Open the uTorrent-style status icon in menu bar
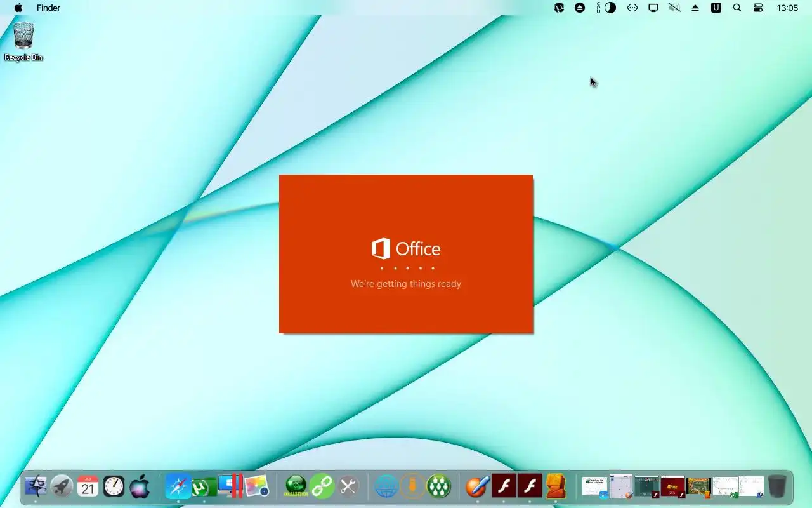 tap(559, 8)
